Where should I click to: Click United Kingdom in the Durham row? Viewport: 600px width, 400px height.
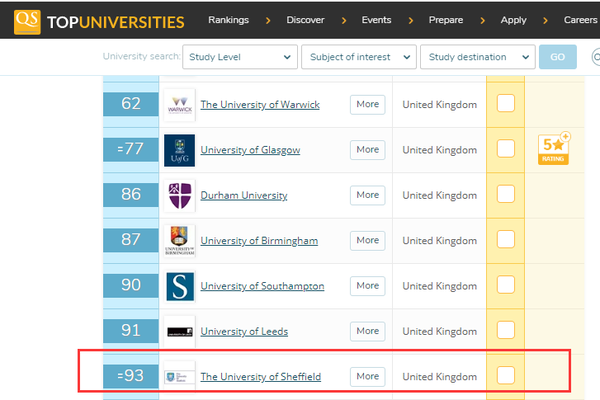pos(439,196)
